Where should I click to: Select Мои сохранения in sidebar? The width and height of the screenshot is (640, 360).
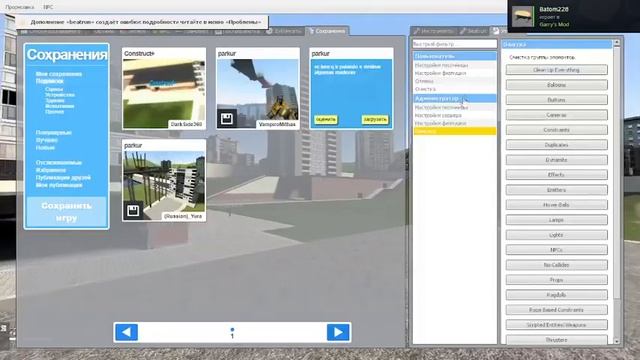click(x=59, y=74)
